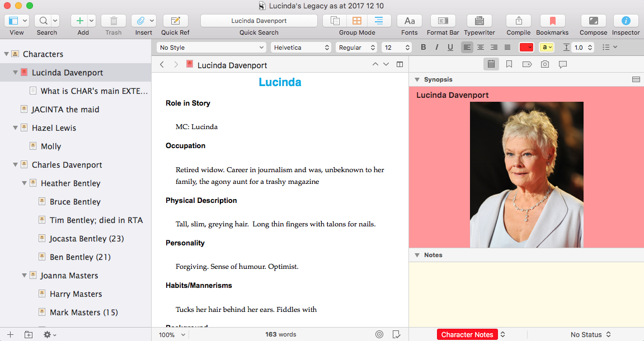This screenshot has width=644, height=341.
Task: Split the editor view
Action: [x=399, y=64]
